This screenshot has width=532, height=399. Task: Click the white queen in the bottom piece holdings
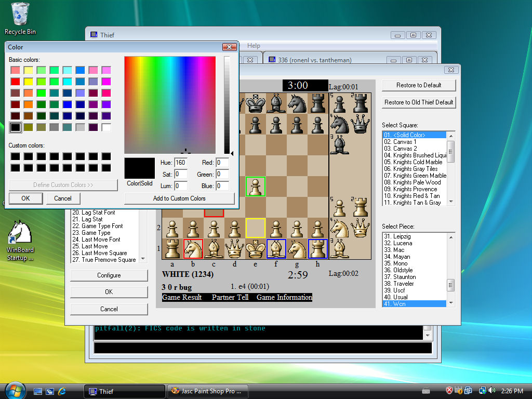[361, 228]
